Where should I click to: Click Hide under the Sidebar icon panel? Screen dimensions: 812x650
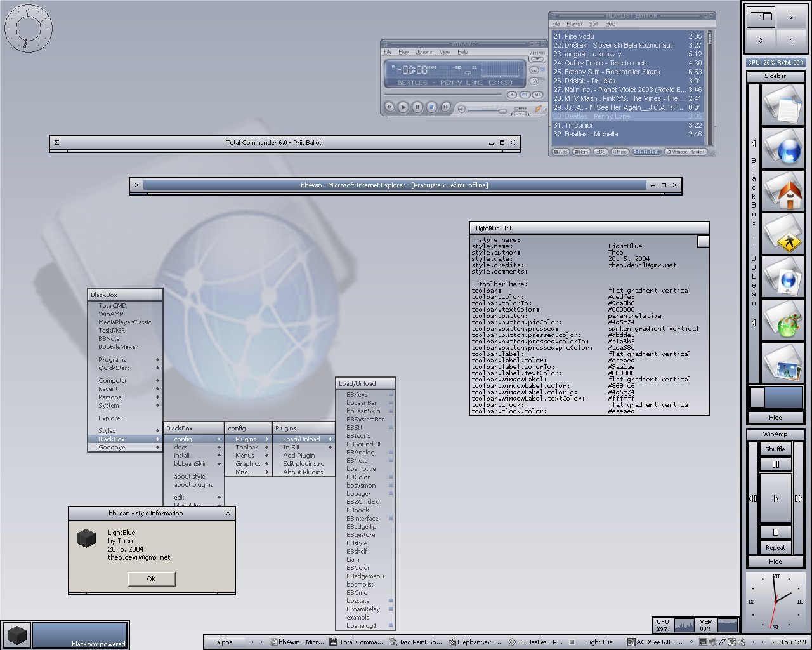pyautogui.click(x=775, y=418)
